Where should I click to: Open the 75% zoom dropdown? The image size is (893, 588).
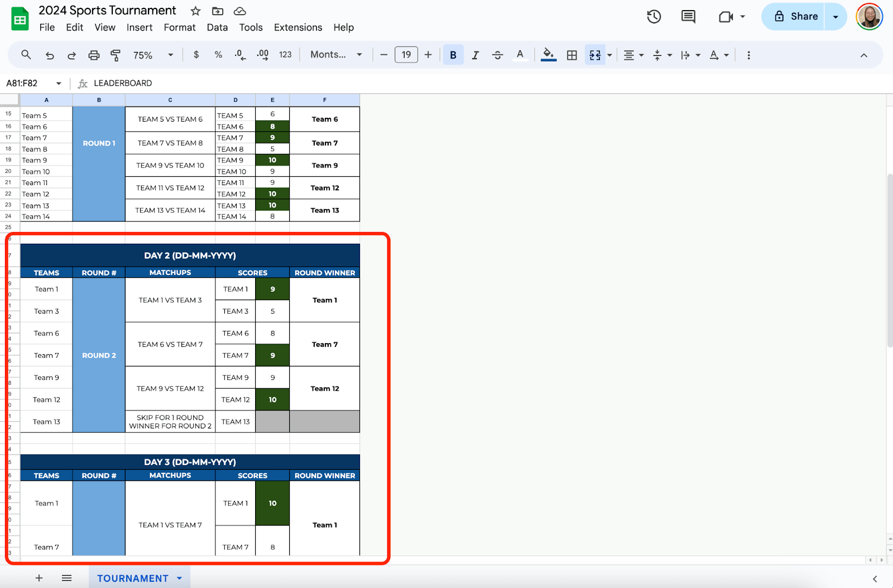tap(153, 55)
